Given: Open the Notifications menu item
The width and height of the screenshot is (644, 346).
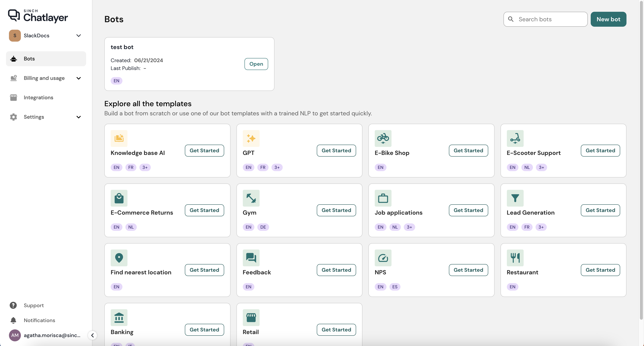Looking at the screenshot, I should tap(39, 320).
